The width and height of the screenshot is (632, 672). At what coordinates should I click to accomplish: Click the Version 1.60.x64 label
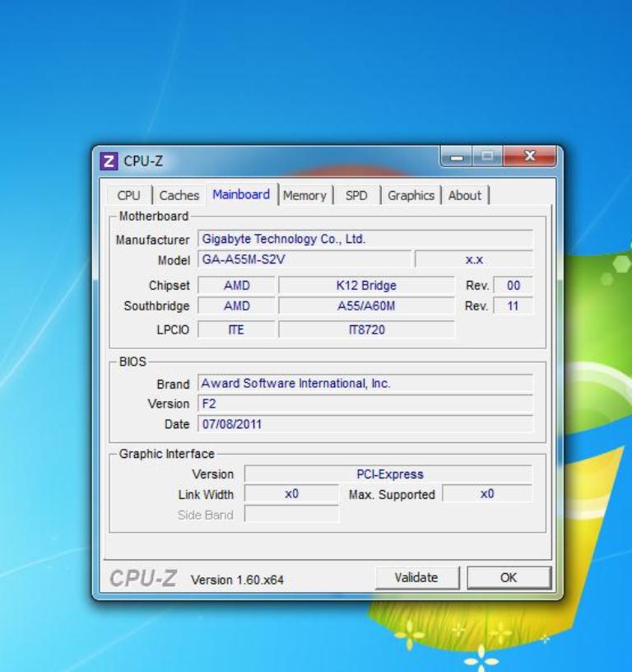click(237, 580)
